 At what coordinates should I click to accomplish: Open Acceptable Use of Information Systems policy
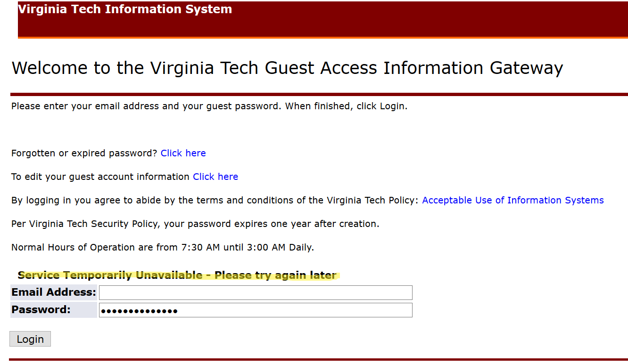pos(512,200)
